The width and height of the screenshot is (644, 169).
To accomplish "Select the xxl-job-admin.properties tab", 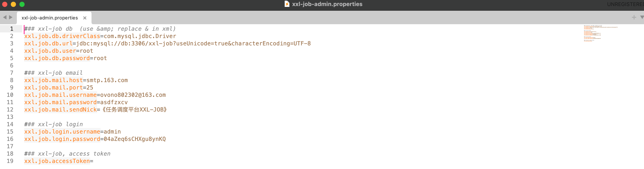I will click(x=49, y=18).
